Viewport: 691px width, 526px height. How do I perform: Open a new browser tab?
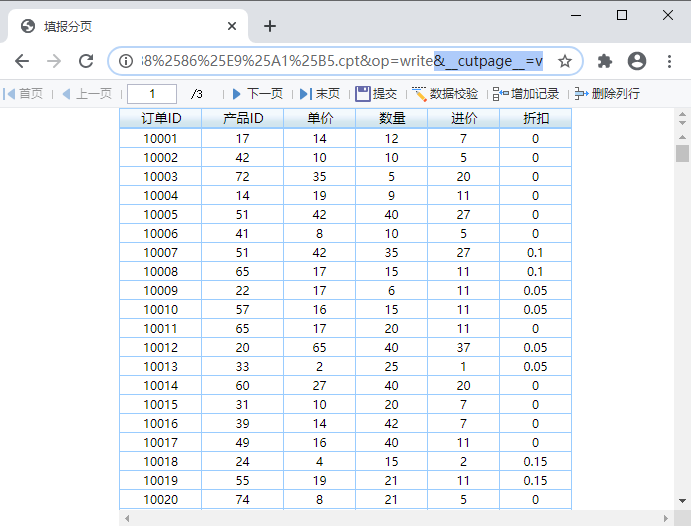[x=270, y=26]
